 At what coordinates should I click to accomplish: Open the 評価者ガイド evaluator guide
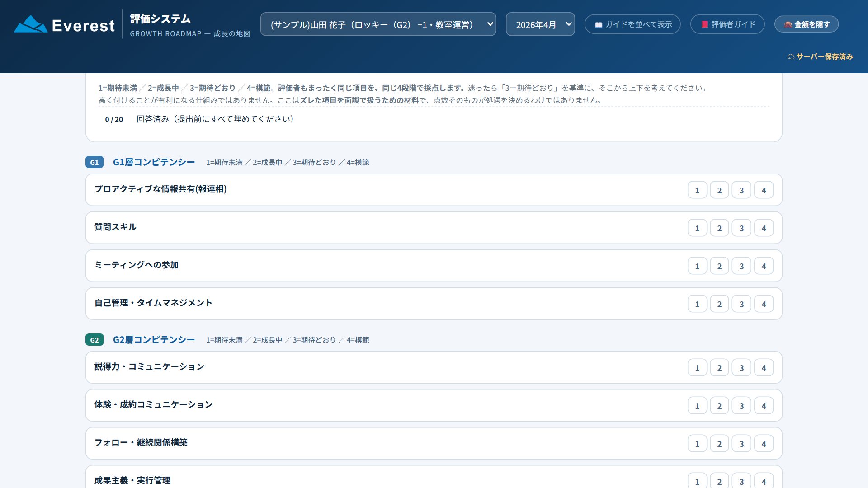coord(727,24)
